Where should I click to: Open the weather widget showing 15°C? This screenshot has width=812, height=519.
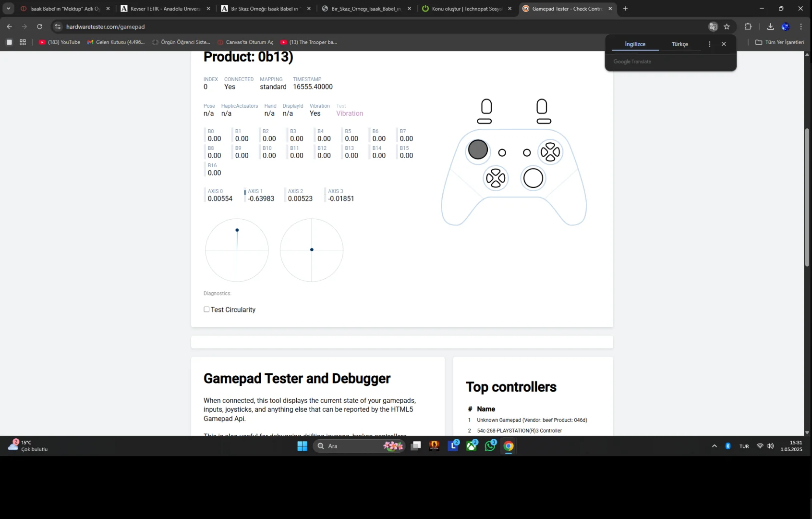pos(28,446)
